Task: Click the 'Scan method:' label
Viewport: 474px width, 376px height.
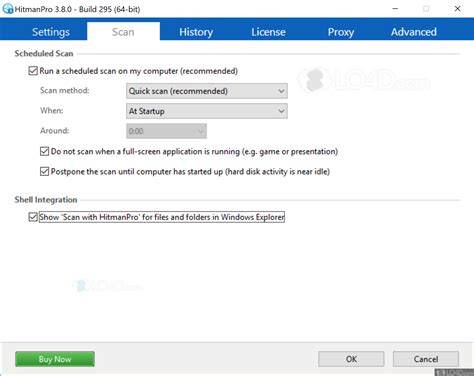Action: click(x=65, y=91)
